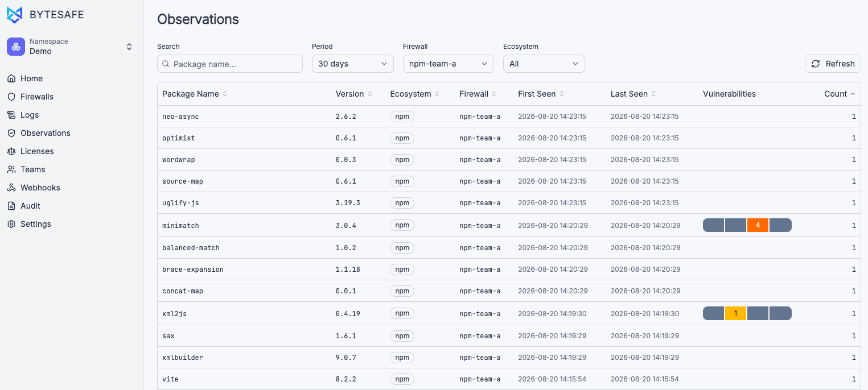Screen dimensions: 868x390
Task: Select the concat-map package name
Action: coord(183,291)
